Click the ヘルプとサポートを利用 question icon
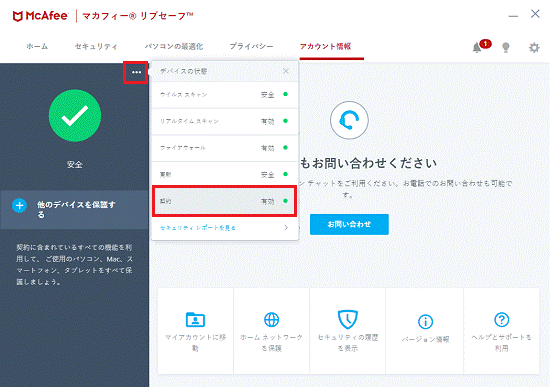 pos(502,319)
